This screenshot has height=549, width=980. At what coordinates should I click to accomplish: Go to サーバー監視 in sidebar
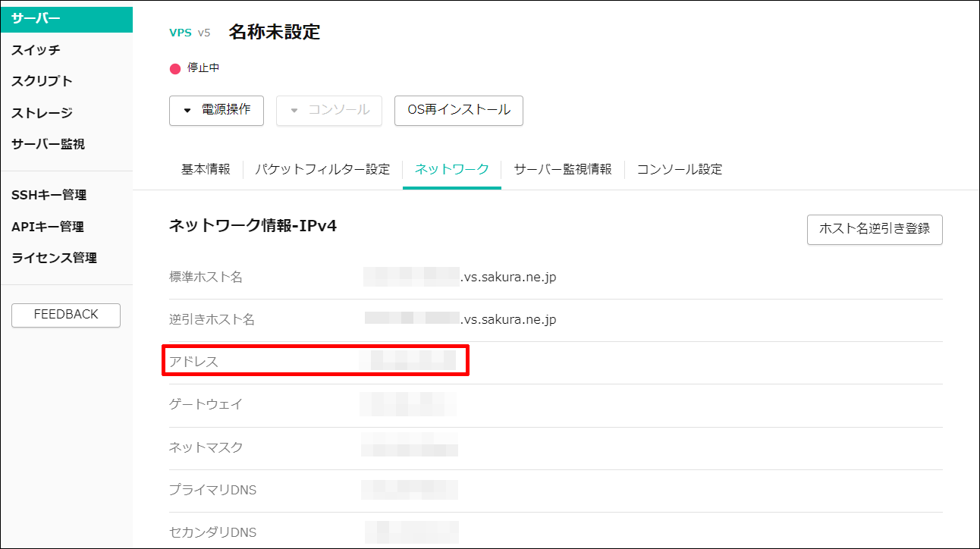pos(49,144)
